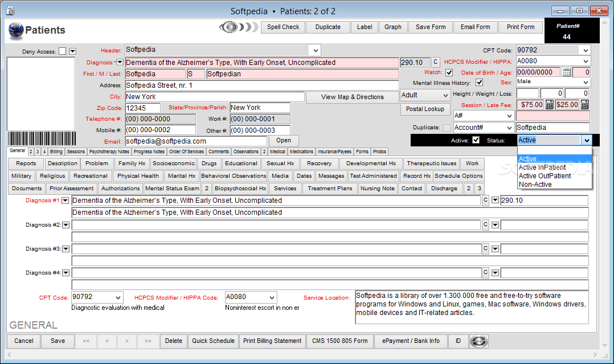Image resolution: width=614 pixels, height=364 pixels.
Task: Click the C button on Diagnosis #4 row
Action: (485, 272)
